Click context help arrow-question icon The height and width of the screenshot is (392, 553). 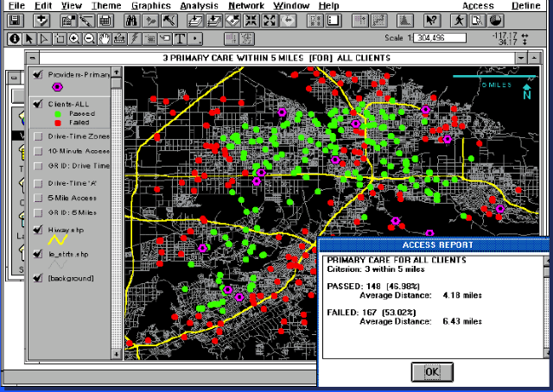point(432,21)
